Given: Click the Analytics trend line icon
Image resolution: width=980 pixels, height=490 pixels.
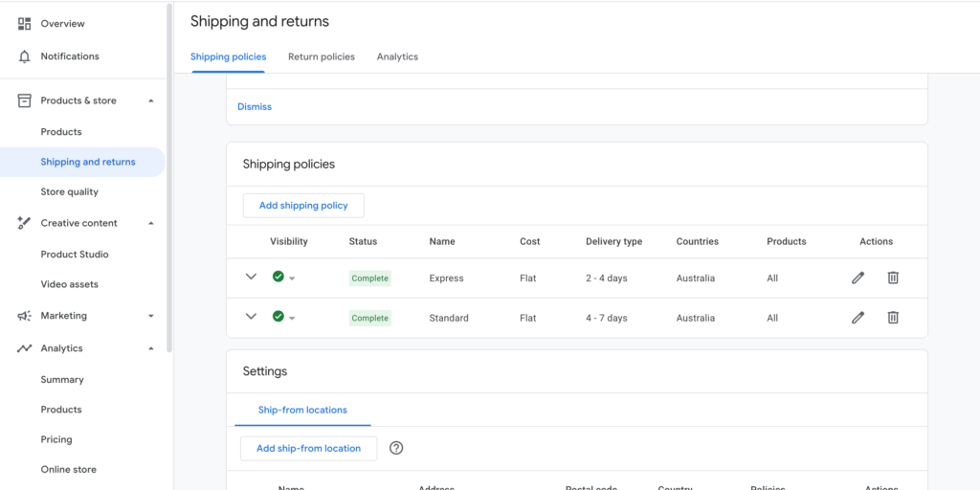Looking at the screenshot, I should click(x=24, y=348).
